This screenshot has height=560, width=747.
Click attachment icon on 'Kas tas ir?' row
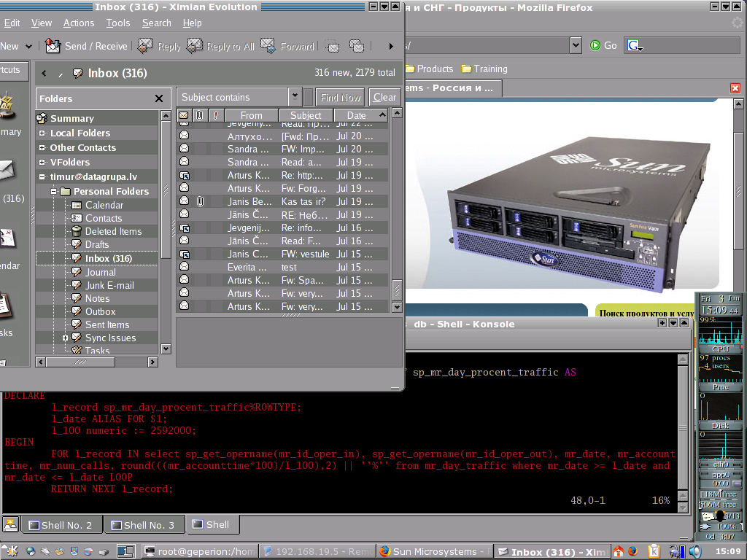tap(200, 201)
